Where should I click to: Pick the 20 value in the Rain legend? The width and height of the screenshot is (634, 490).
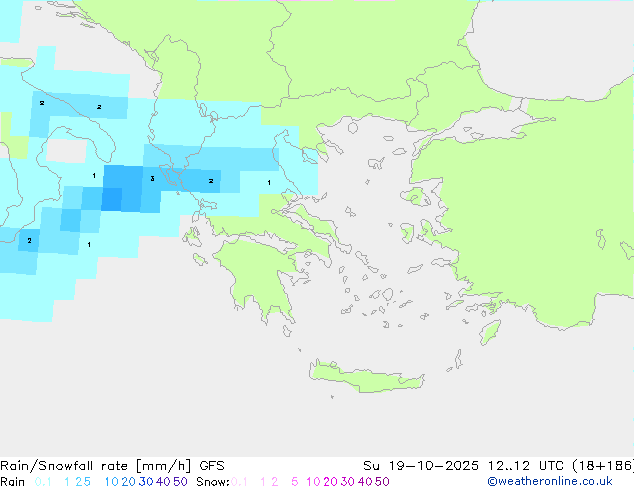(128, 482)
